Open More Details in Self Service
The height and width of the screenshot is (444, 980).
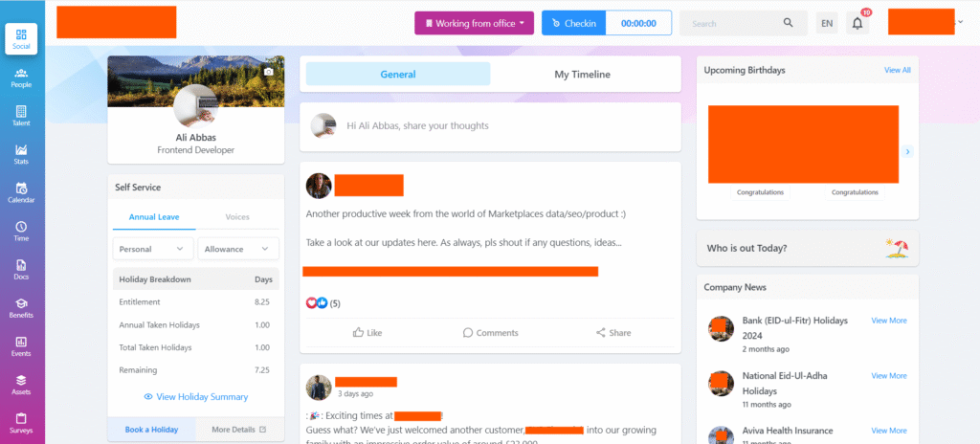pyautogui.click(x=240, y=430)
